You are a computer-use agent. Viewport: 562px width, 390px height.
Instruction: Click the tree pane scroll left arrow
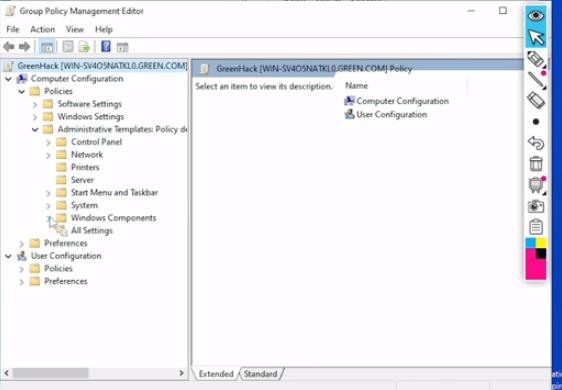[6, 373]
